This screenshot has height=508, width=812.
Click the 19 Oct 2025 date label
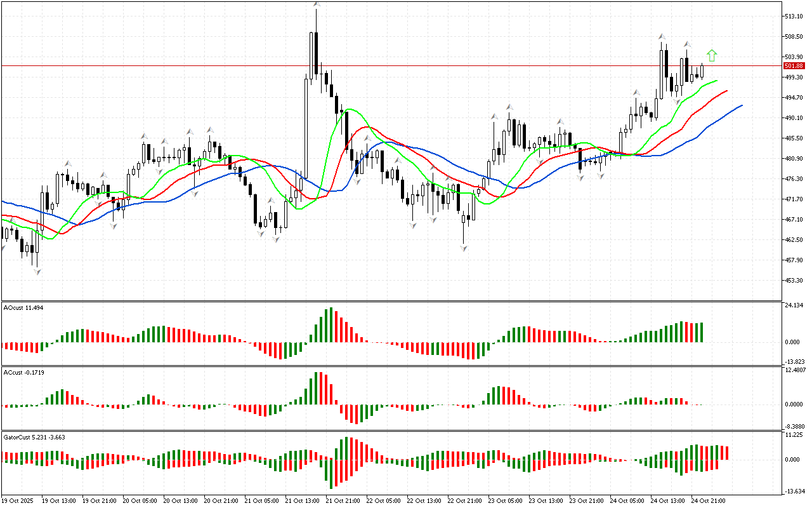click(x=20, y=500)
